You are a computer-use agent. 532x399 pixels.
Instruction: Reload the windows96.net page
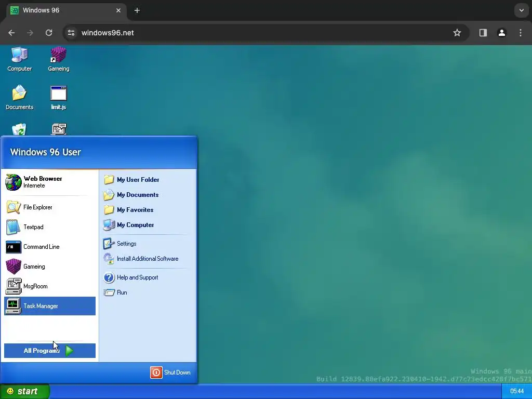[49, 33]
